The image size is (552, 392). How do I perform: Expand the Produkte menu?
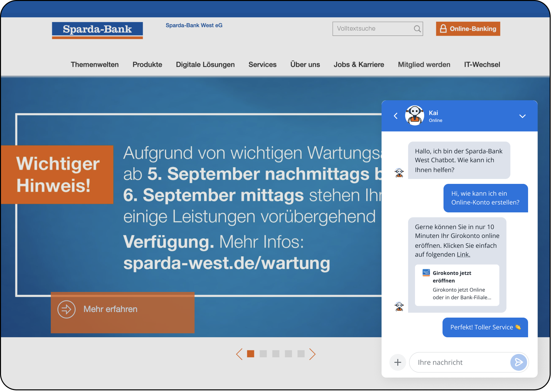(x=147, y=65)
